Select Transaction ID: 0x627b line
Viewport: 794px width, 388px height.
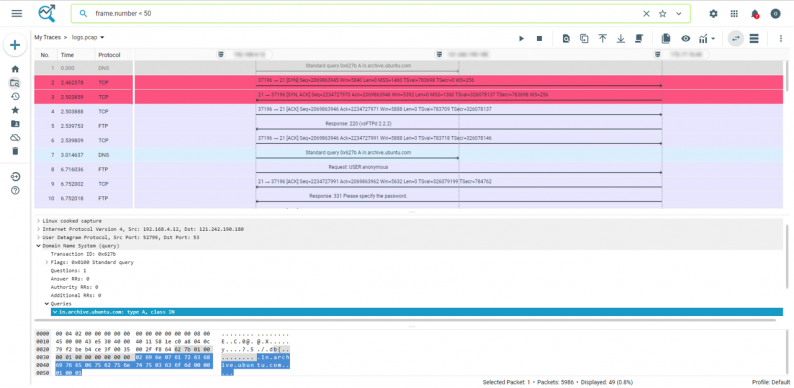coord(84,254)
